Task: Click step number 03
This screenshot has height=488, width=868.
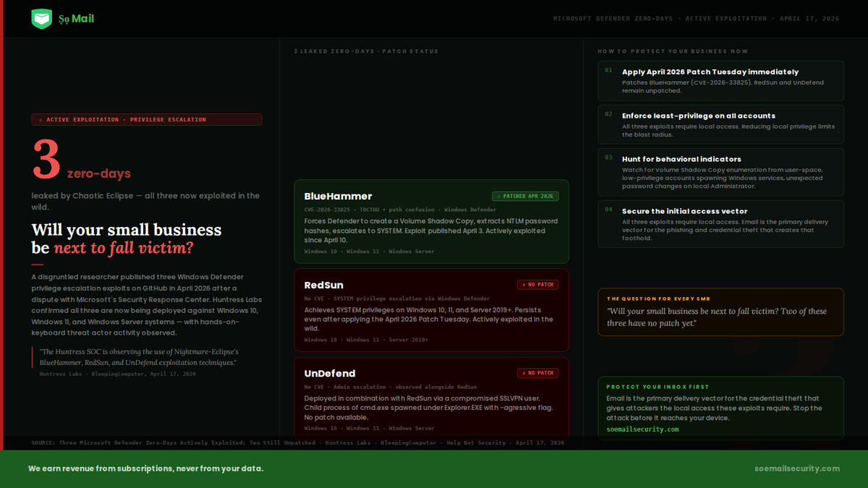Action: [608, 158]
